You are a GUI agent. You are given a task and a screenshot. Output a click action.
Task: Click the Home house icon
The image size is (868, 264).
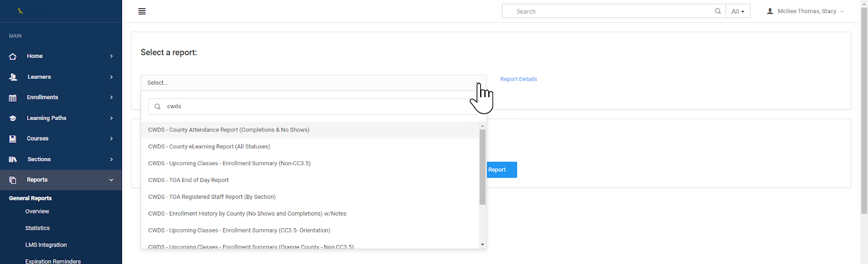(13, 56)
